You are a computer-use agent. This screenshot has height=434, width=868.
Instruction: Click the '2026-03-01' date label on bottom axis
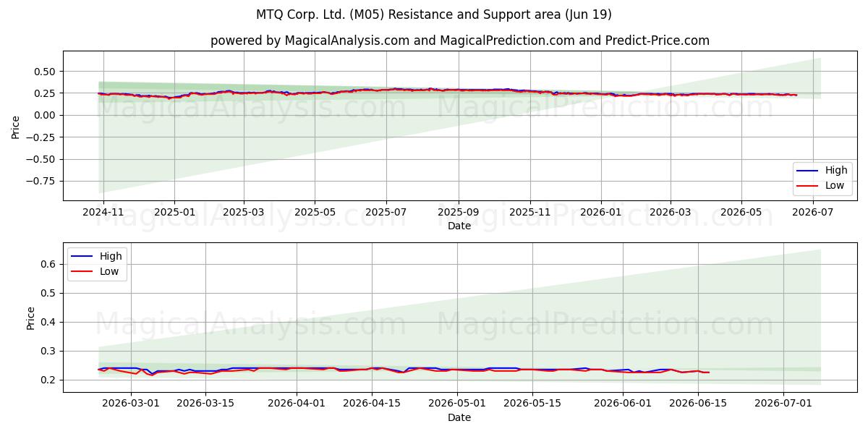[x=131, y=405]
